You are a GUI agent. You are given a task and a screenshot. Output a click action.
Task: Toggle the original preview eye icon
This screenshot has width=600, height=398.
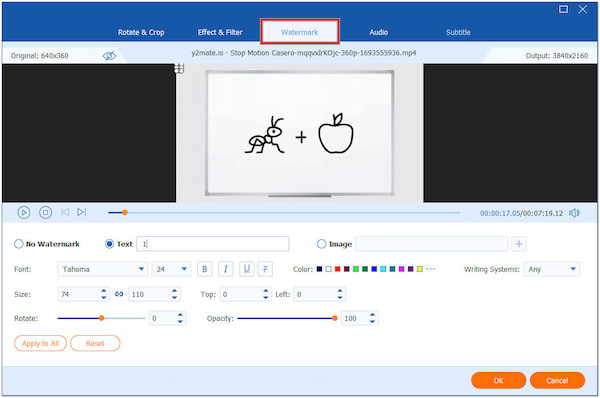(x=109, y=56)
